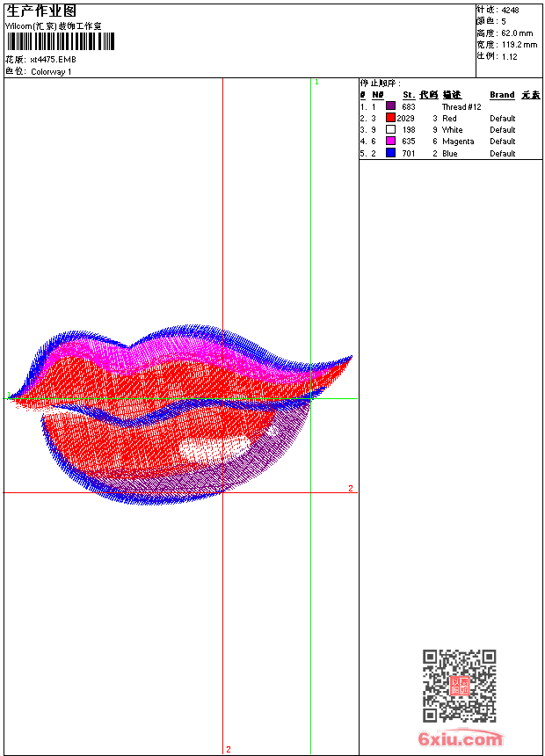This screenshot has height=756, width=545.
Task: Click the height value '62.0 mm'
Action: pos(517,33)
